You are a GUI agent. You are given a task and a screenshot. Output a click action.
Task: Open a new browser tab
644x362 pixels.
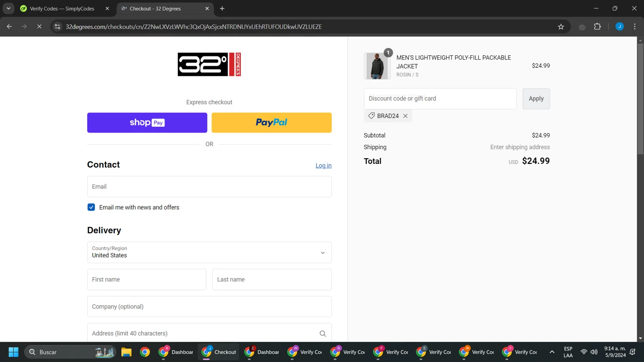coord(222,9)
